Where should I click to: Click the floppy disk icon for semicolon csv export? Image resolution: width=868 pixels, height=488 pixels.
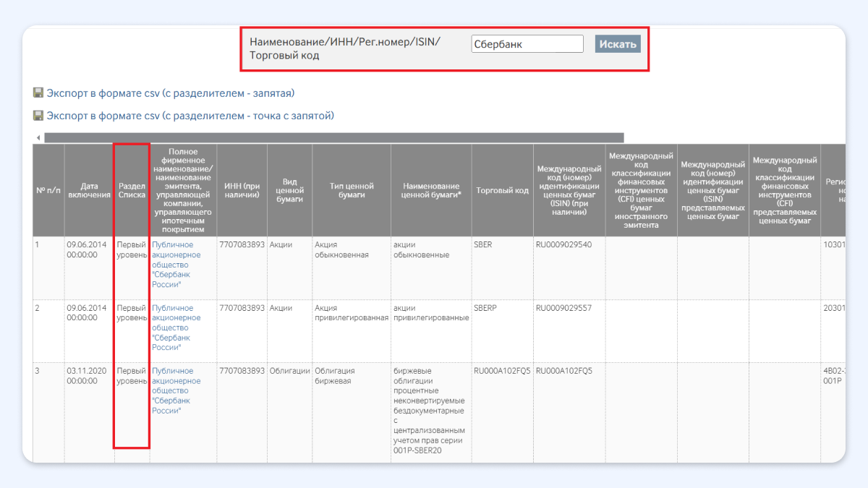(38, 115)
